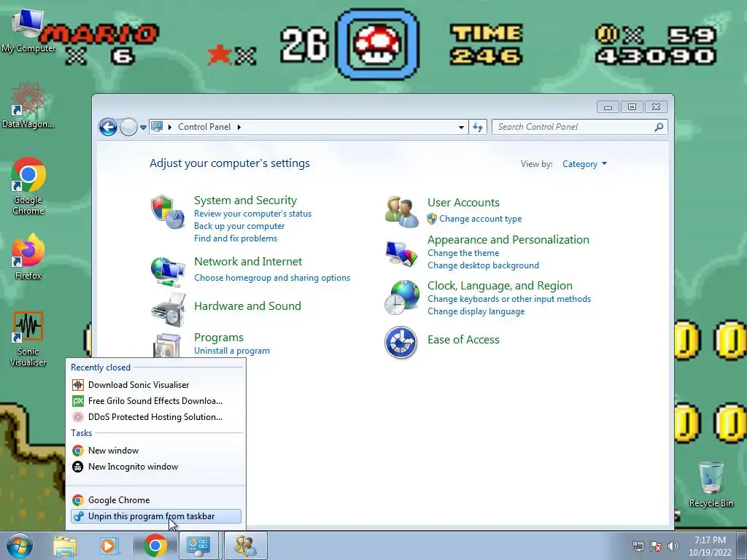This screenshot has height=560, width=747.
Task: Open the Programs heading link
Action: coord(219,338)
